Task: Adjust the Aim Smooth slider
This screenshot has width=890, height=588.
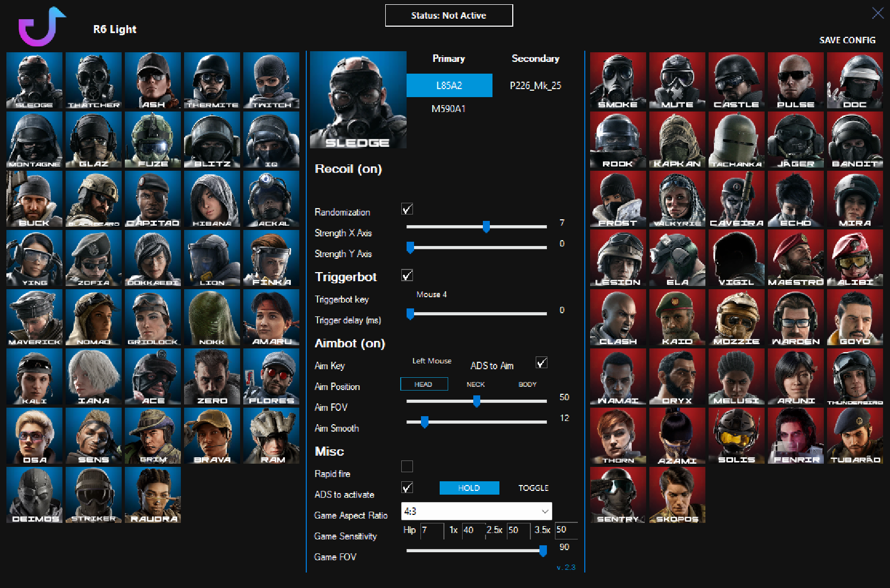Action: tap(476, 422)
